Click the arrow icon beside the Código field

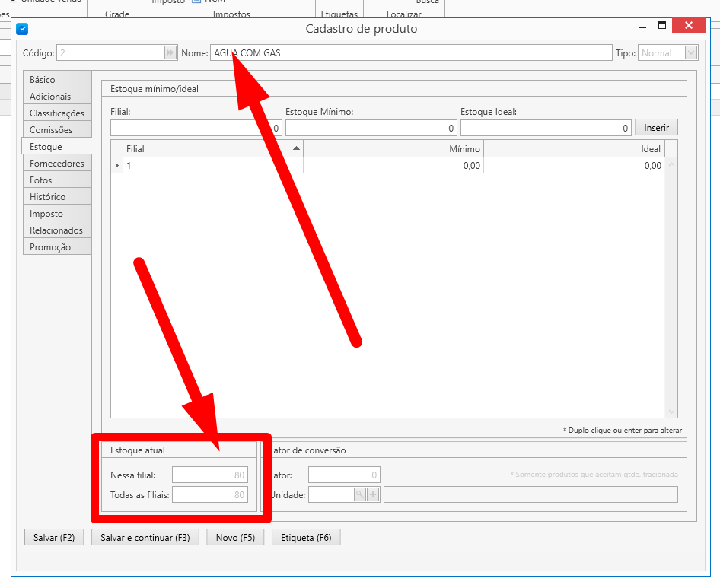point(170,53)
